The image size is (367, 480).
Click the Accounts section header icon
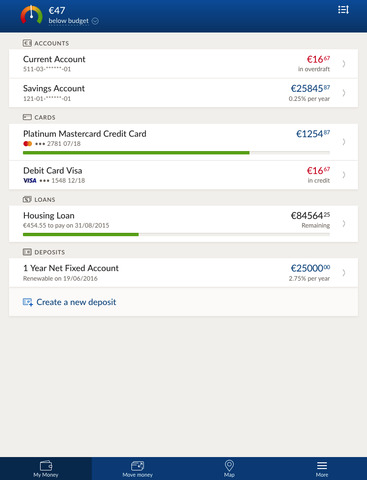[27, 43]
